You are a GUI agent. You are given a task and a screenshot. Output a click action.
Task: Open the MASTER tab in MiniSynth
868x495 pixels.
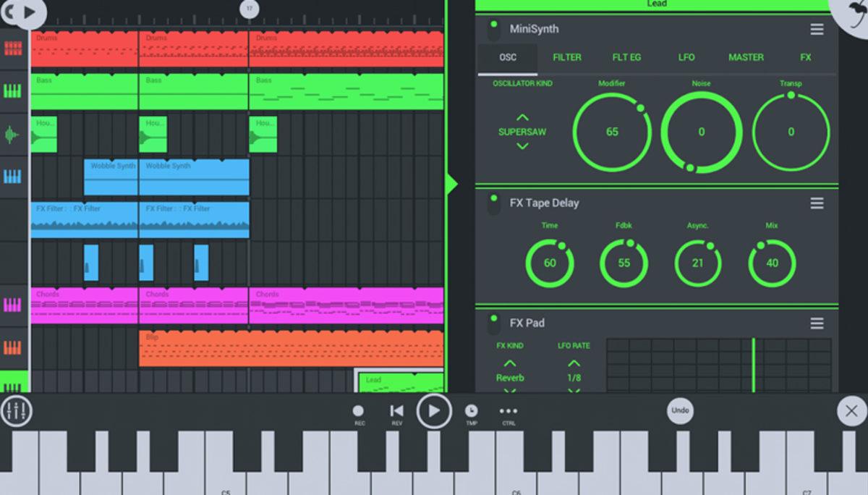(x=746, y=57)
